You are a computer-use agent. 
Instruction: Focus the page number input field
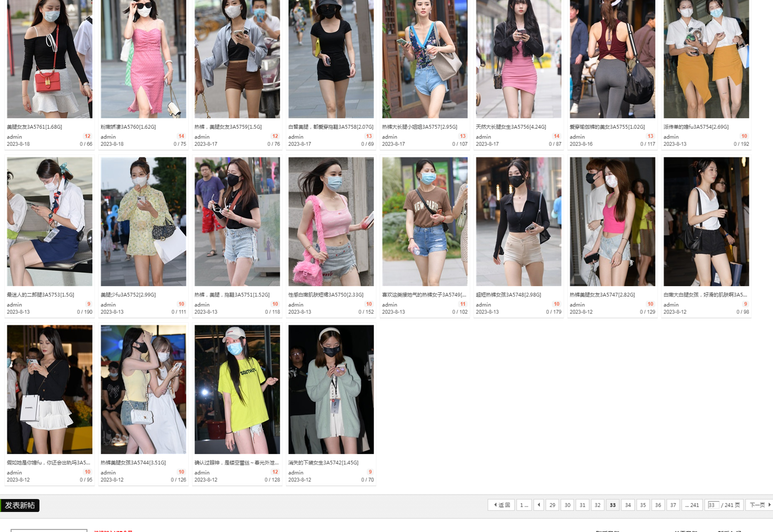[x=713, y=505]
